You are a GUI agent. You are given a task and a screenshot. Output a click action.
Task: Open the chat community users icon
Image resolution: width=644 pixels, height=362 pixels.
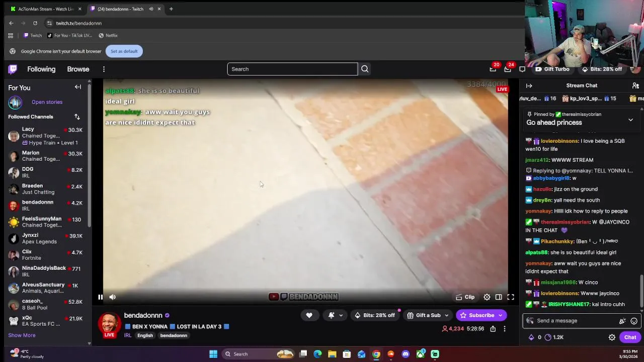point(635,85)
